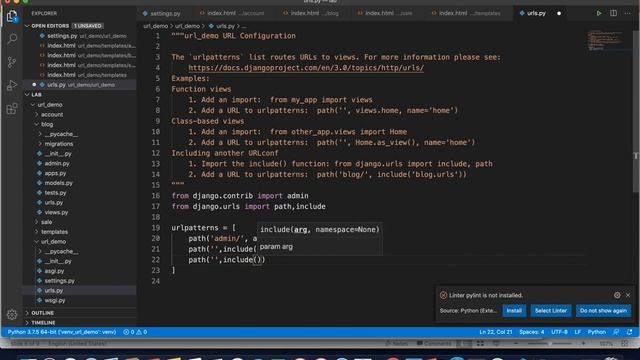Click the errors and warnings count in the status bar
This screenshot has width=640, height=360.
coord(135,332)
